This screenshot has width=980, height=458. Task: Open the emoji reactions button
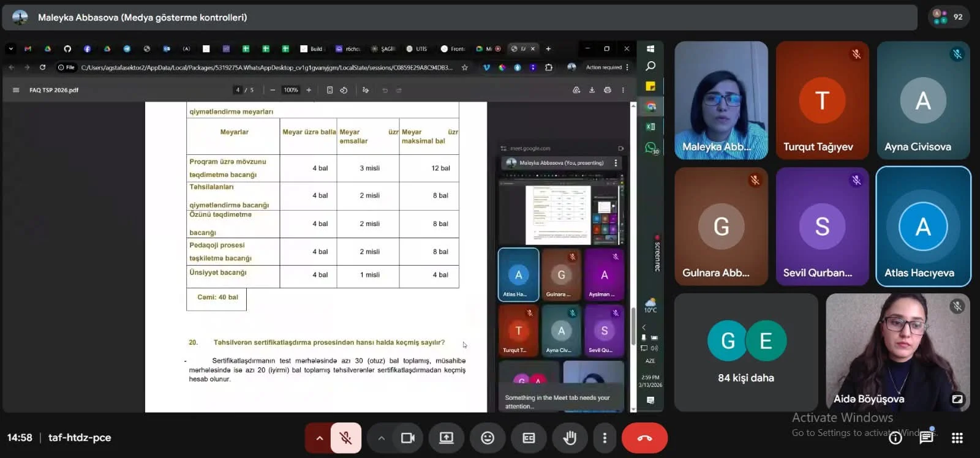(488, 438)
